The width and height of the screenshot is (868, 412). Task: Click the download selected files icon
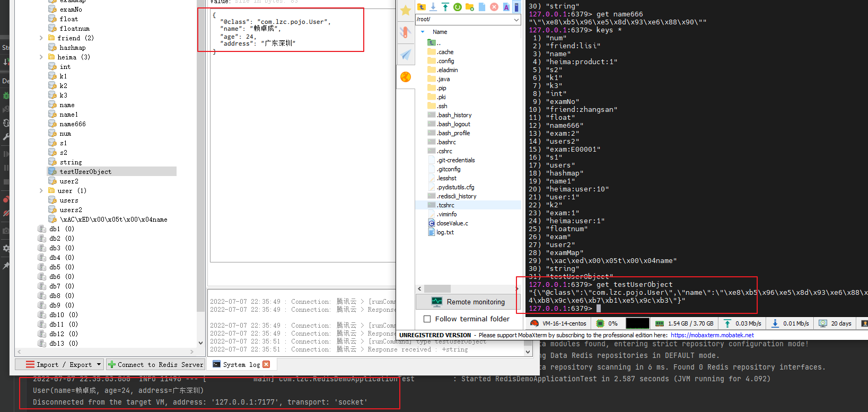tap(433, 7)
